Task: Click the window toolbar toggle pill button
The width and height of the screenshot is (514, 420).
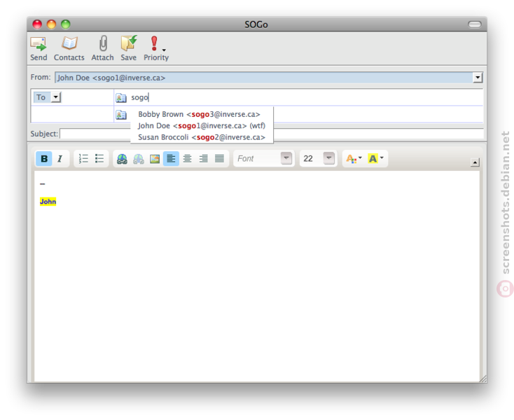Action: [474, 24]
